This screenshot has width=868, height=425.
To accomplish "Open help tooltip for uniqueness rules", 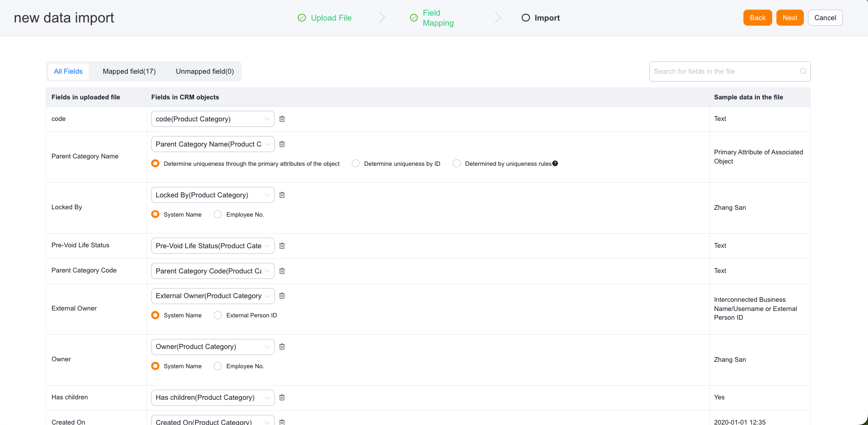I will [x=555, y=163].
